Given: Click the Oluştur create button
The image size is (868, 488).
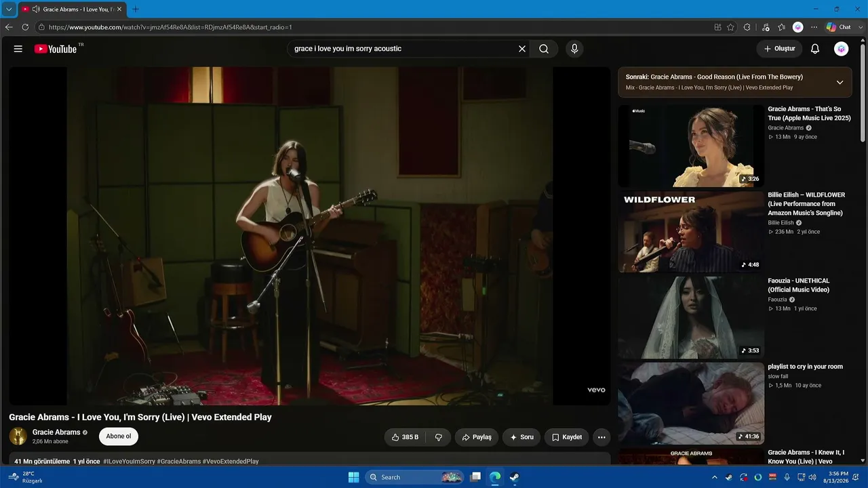Looking at the screenshot, I should coord(779,49).
